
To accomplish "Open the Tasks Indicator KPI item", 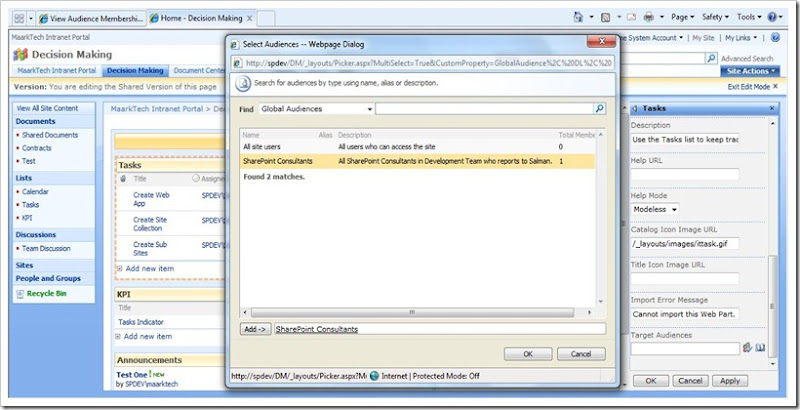I will (141, 322).
